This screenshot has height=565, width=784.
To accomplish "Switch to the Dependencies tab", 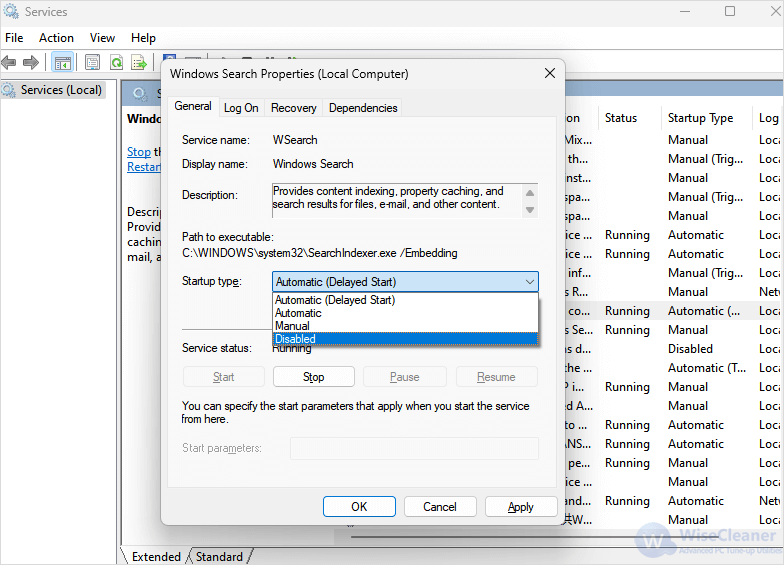I will [363, 108].
